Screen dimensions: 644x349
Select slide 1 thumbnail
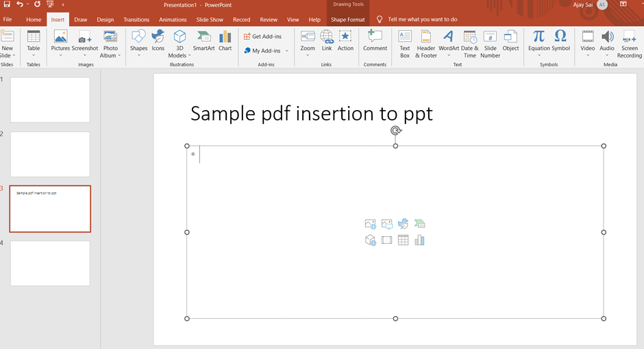[x=50, y=100]
